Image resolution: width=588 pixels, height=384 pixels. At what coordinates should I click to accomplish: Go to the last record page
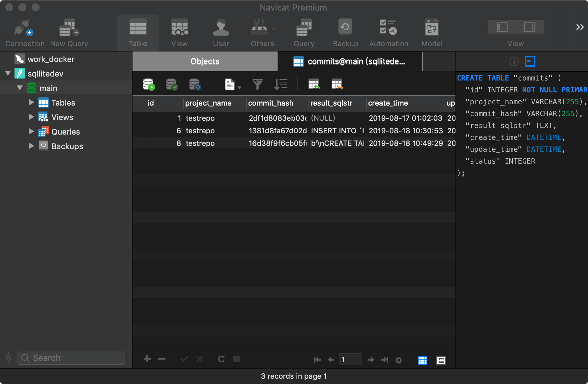pyautogui.click(x=384, y=360)
